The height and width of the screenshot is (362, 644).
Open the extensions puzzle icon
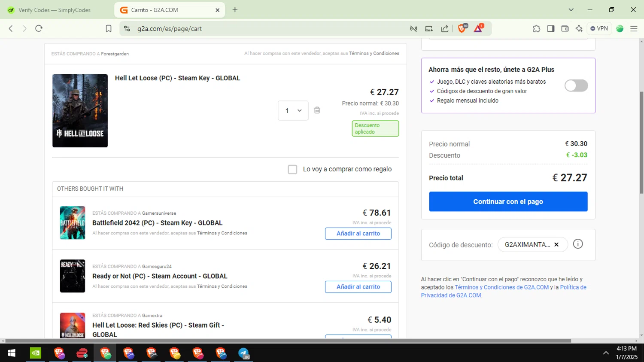536,28
